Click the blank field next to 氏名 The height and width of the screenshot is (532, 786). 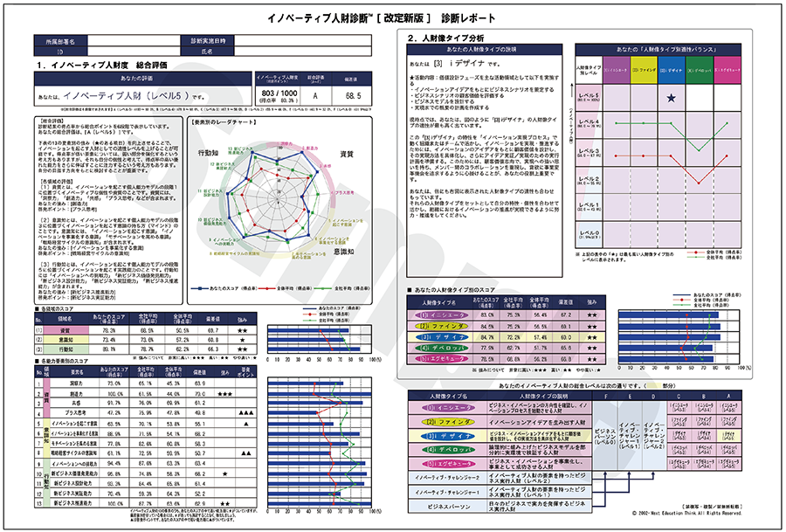point(303,52)
